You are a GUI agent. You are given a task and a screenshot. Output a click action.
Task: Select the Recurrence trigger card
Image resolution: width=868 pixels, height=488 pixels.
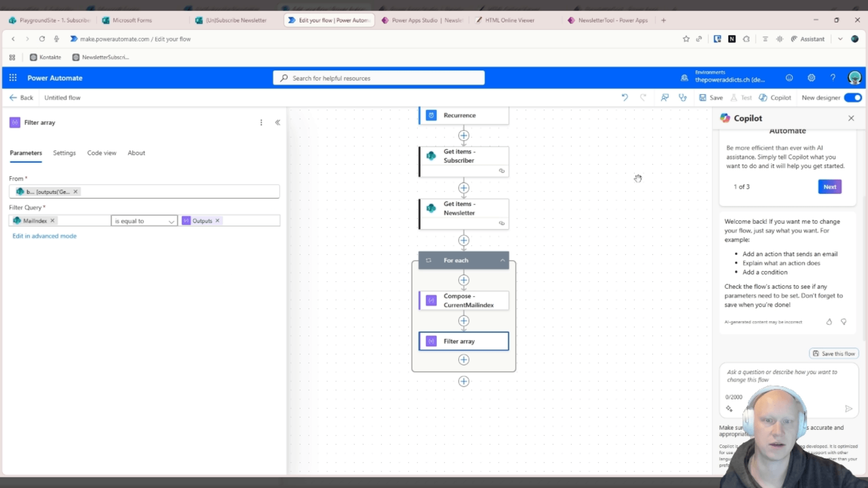464,115
